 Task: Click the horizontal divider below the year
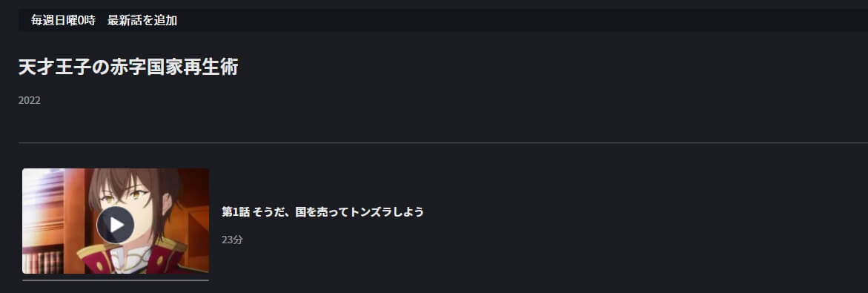click(x=443, y=143)
